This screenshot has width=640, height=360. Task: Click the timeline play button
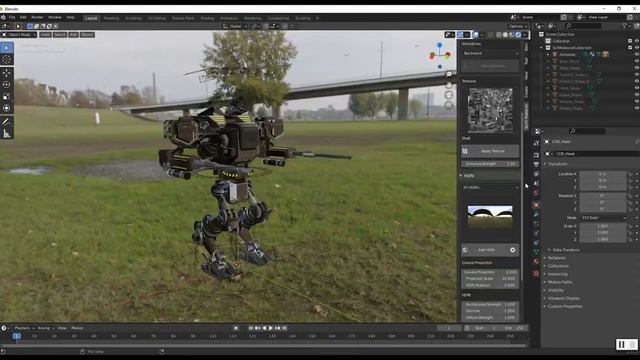click(x=270, y=328)
